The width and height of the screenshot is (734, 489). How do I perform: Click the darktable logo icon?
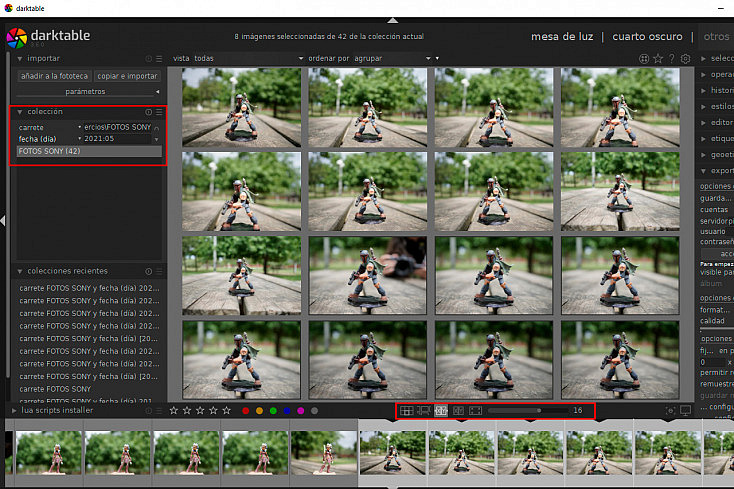click(x=17, y=38)
